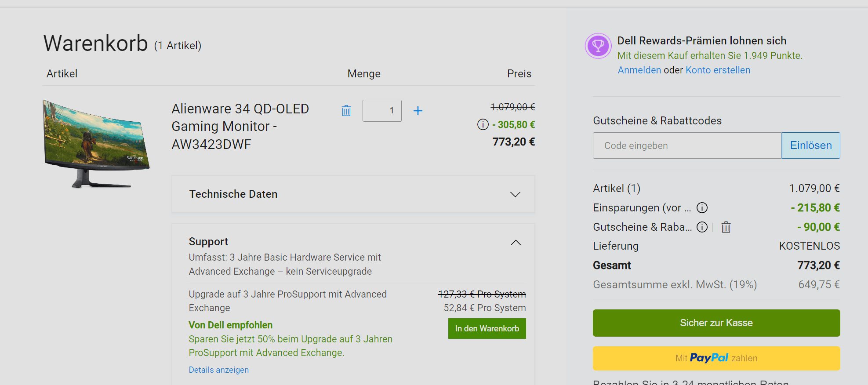Collapse the Support section
The height and width of the screenshot is (385, 868).
[516, 243]
